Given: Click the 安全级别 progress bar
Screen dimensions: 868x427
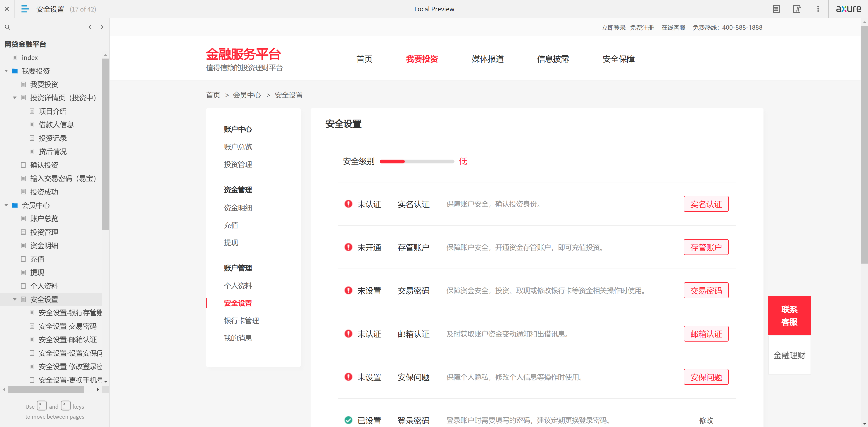Looking at the screenshot, I should pos(417,161).
